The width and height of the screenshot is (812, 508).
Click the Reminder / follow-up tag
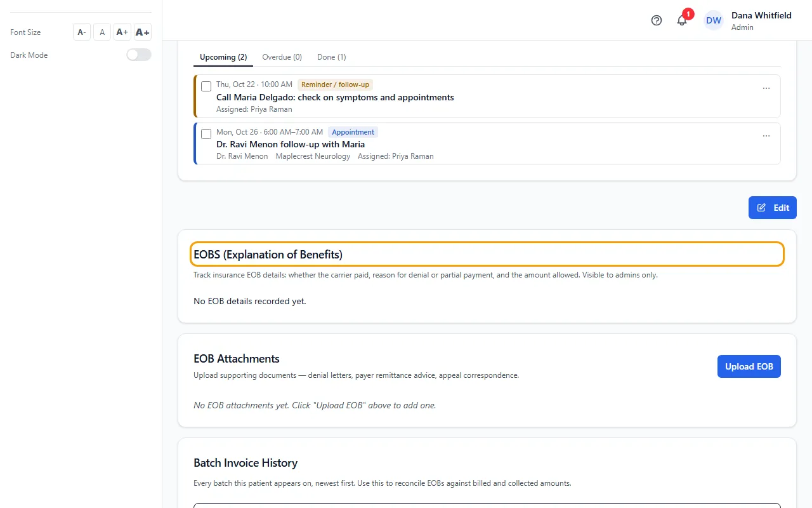(335, 84)
